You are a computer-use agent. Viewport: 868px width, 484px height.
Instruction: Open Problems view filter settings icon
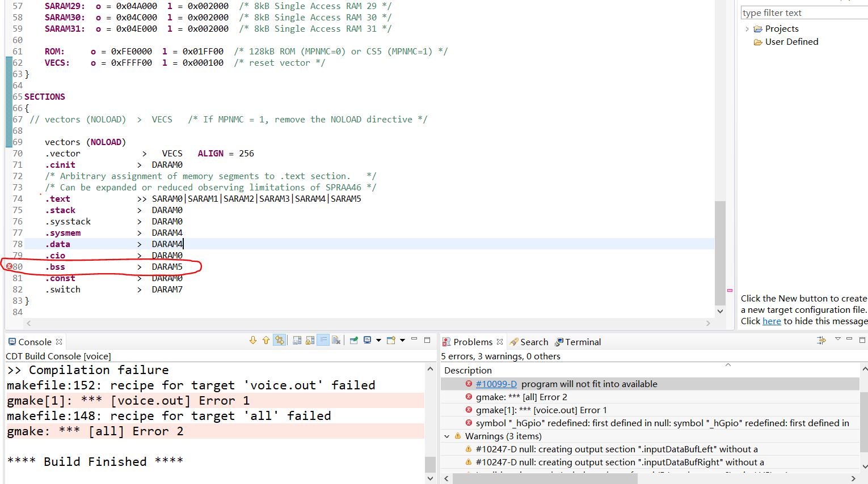[821, 340]
